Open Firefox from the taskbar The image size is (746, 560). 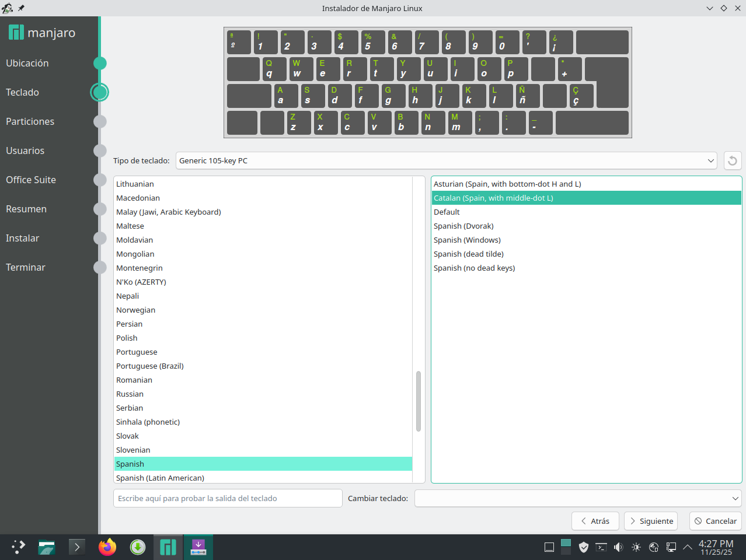pos(107,547)
